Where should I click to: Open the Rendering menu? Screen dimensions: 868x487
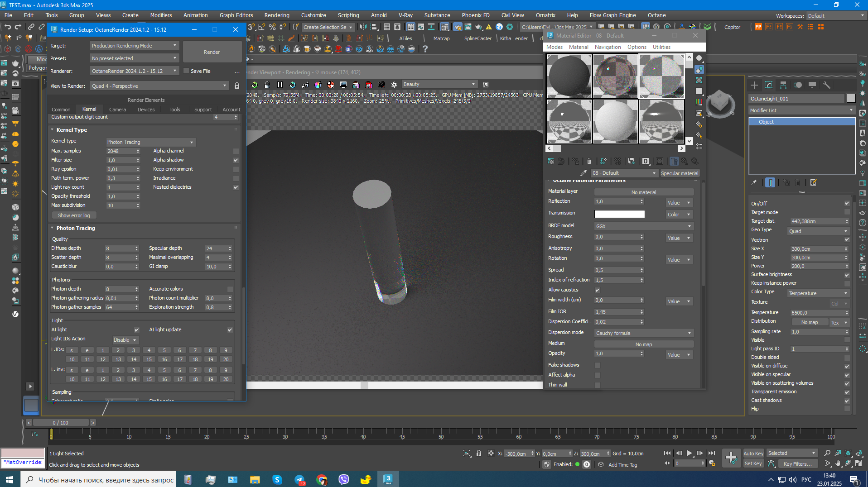277,15
